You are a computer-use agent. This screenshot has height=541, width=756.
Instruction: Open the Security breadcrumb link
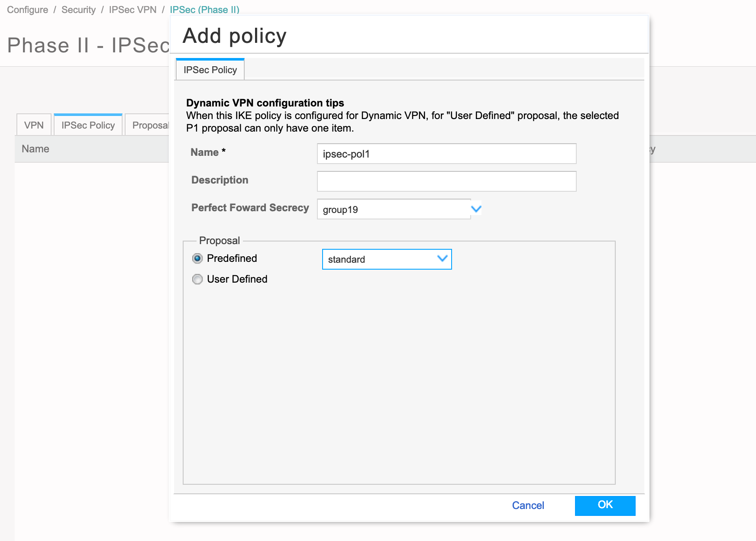click(78, 10)
